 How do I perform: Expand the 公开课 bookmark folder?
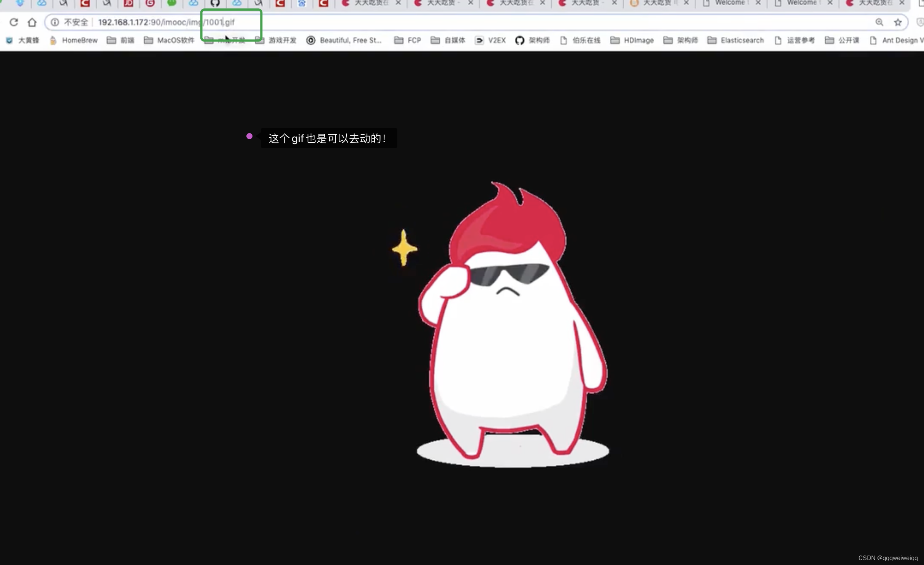[x=842, y=40]
